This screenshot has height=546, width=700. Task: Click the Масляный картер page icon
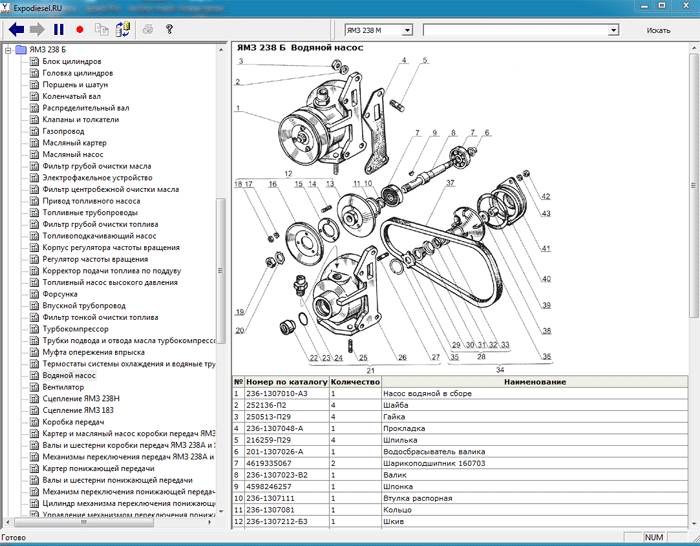tap(34, 142)
